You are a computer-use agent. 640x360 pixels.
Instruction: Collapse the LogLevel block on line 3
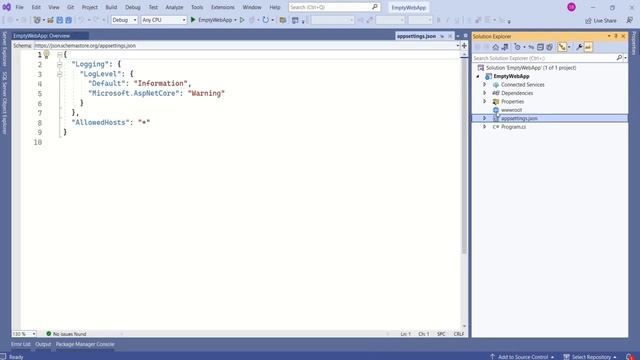(60, 74)
